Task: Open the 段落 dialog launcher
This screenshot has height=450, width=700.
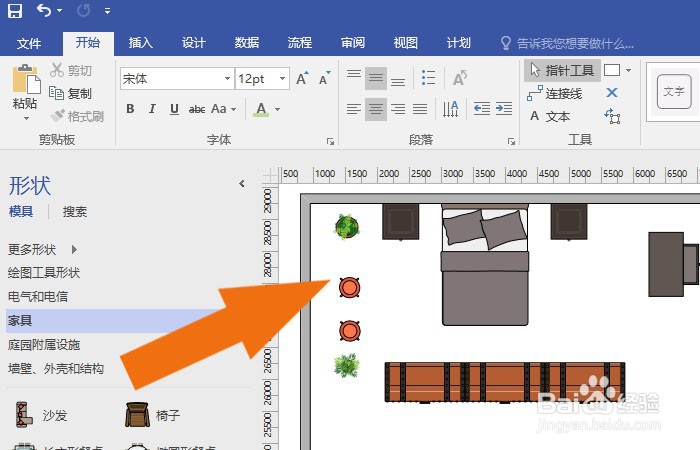Action: click(x=511, y=142)
